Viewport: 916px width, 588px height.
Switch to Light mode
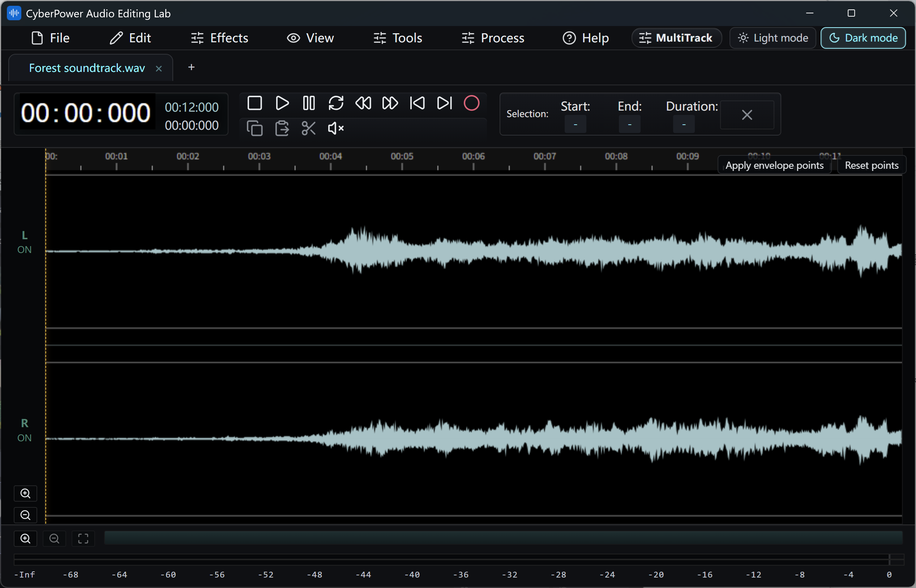[x=773, y=38]
